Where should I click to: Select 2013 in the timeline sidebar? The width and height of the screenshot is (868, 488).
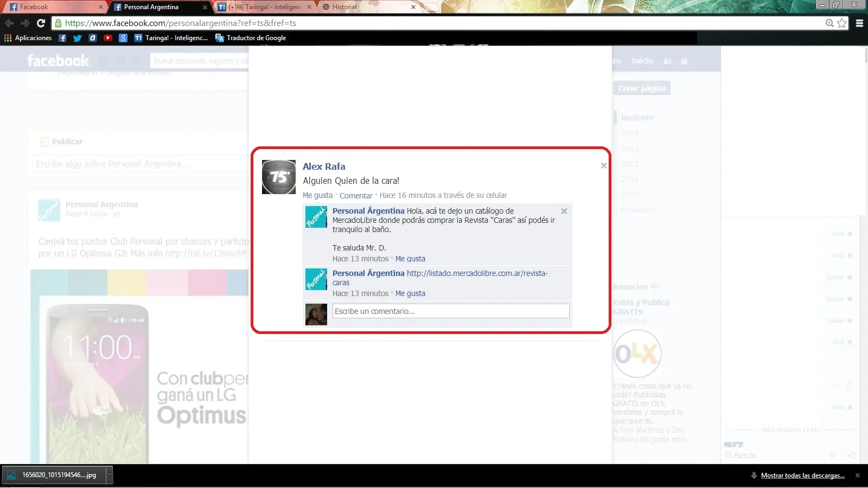pyautogui.click(x=630, y=149)
